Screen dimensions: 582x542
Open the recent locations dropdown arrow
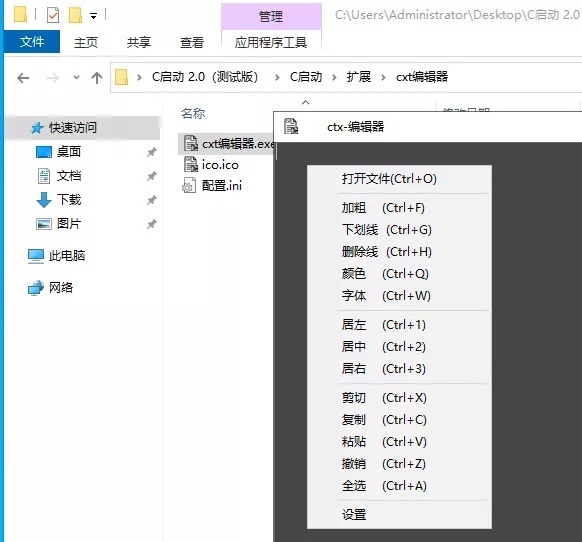76,78
